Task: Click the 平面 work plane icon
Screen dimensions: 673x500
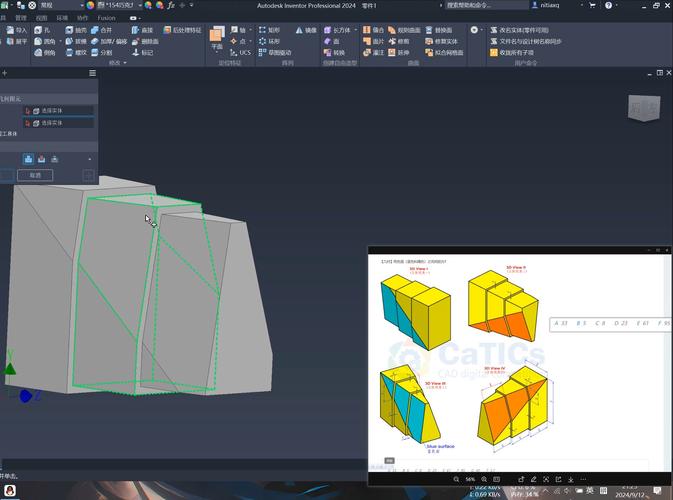Action: click(217, 40)
